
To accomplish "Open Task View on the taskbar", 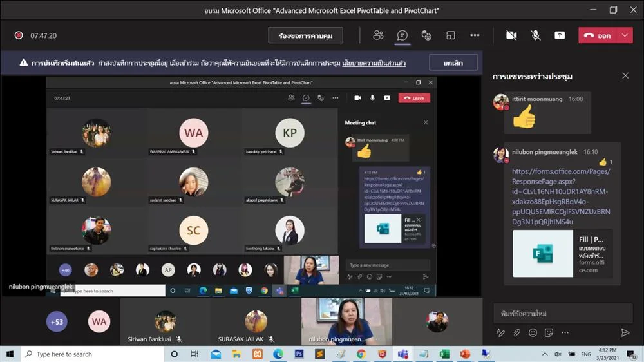I will (194, 354).
